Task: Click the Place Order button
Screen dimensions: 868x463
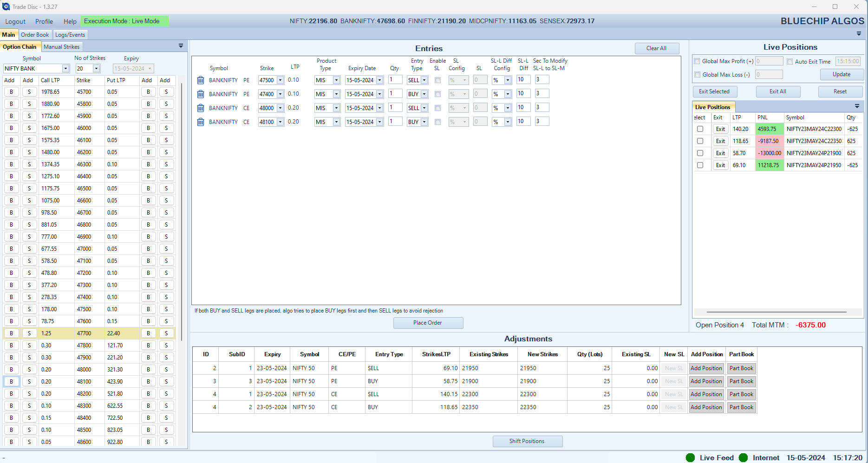Action: coord(428,323)
